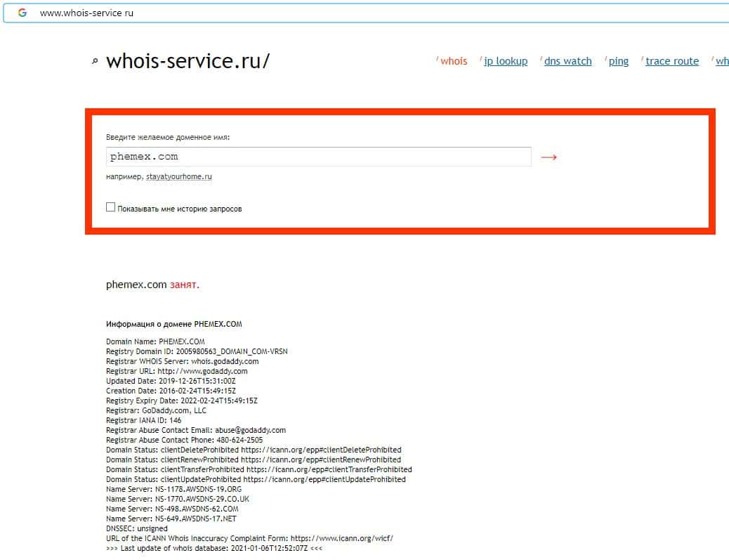The image size is (729, 560).
Task: Click 'Registrar Abuse Contact Phone: 480-624-2505' line
Action: (184, 440)
